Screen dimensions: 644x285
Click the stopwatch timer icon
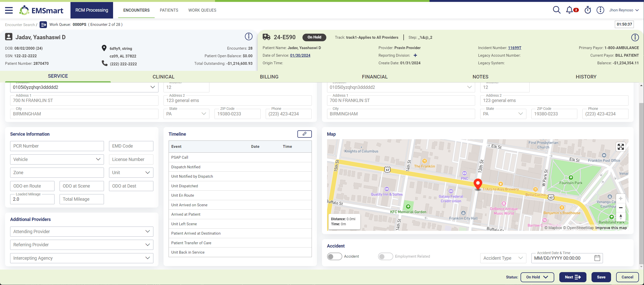pyautogui.click(x=588, y=10)
